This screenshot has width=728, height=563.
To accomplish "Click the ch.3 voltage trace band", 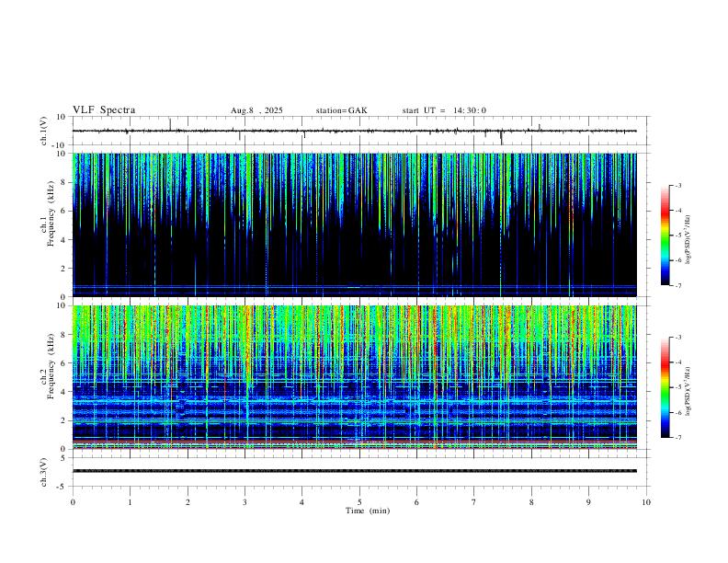I will pyautogui.click(x=355, y=471).
